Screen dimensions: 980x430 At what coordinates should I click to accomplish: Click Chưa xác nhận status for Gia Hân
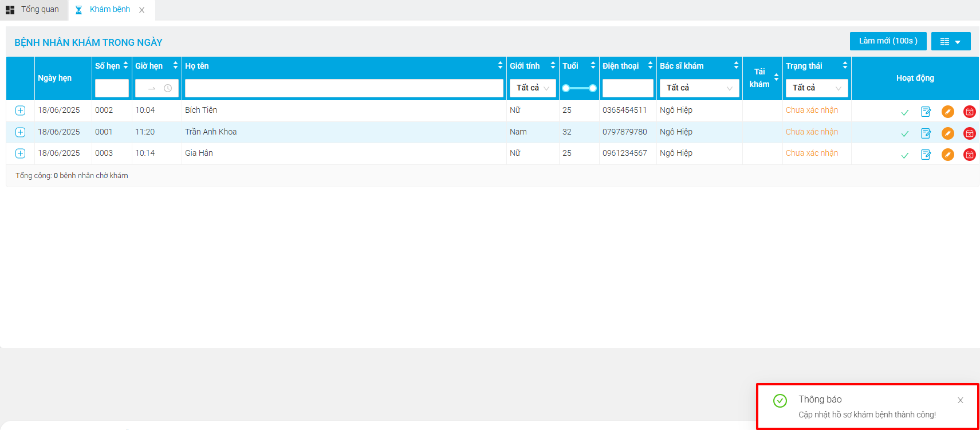pyautogui.click(x=812, y=153)
